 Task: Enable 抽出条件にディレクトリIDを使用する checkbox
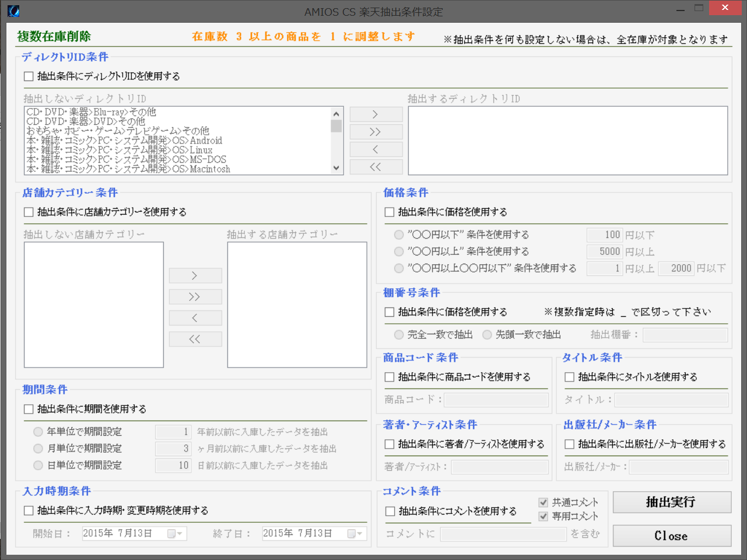29,76
